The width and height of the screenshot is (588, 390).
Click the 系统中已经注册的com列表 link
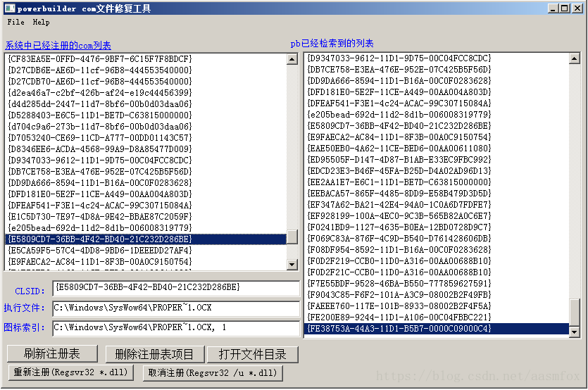coord(58,46)
